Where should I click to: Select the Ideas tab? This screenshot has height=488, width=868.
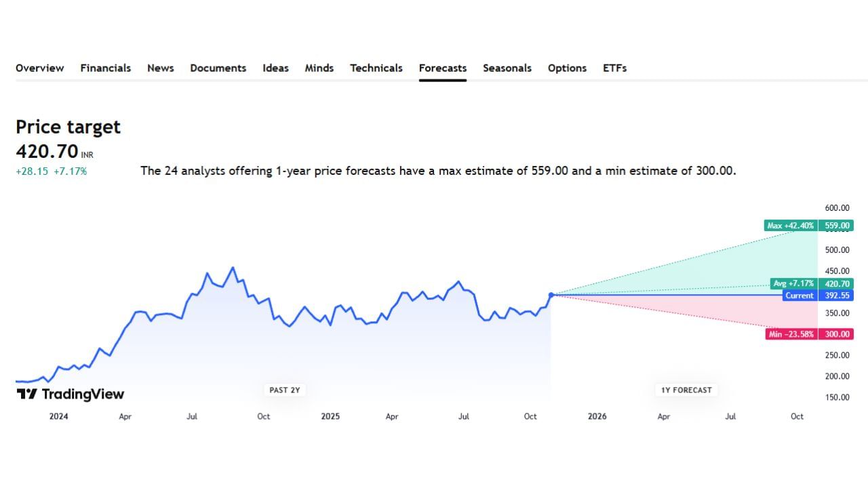pos(275,68)
